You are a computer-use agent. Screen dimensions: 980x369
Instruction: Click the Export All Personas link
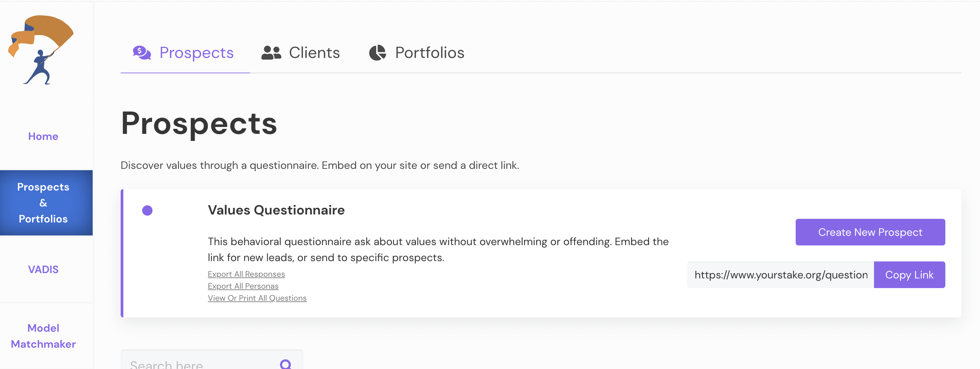[x=243, y=286]
